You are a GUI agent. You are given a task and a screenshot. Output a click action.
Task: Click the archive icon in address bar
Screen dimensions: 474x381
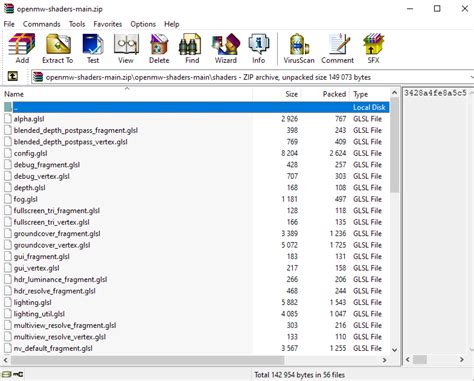38,77
